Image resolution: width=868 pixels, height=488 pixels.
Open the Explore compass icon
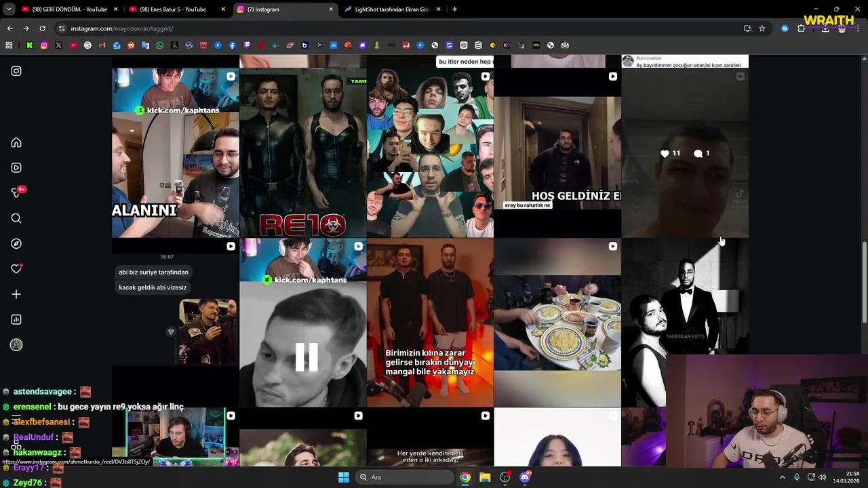click(16, 243)
